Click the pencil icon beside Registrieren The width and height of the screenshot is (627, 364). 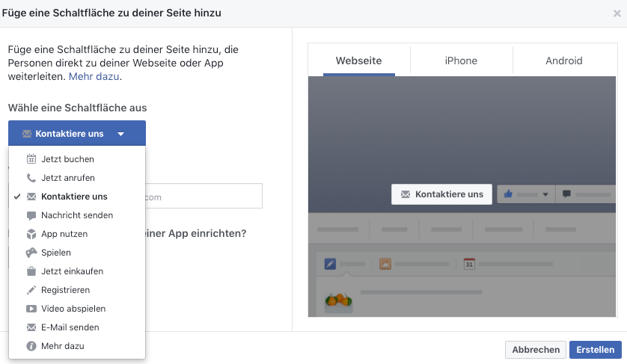(x=31, y=290)
